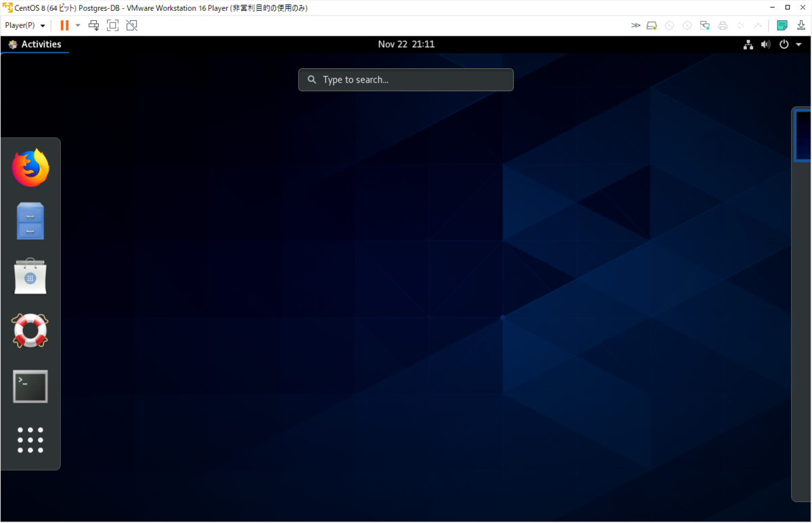This screenshot has width=812, height=523.
Task: Launch Firefox from the dash
Action: tap(30, 168)
